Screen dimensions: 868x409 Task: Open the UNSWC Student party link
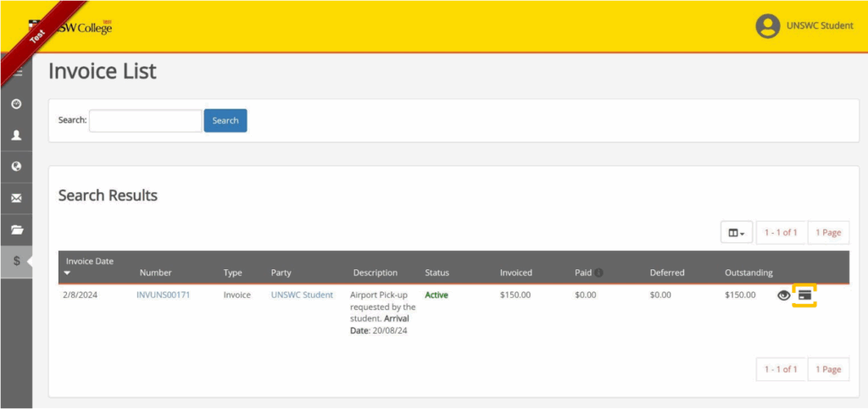[x=302, y=296]
